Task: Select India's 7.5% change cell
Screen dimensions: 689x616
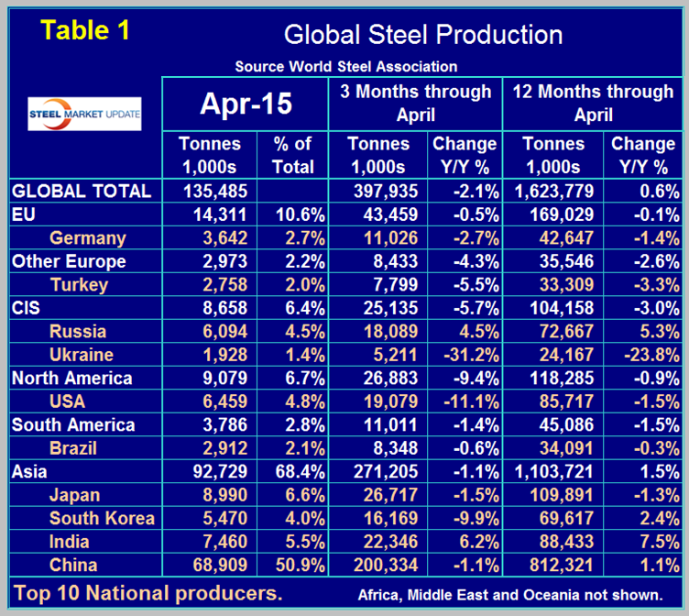Action: [646, 542]
